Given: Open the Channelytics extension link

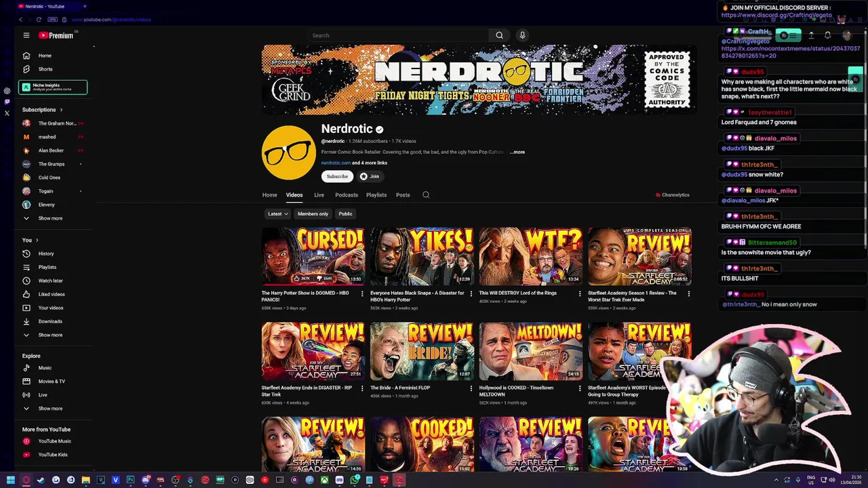Looking at the screenshot, I should click(672, 195).
